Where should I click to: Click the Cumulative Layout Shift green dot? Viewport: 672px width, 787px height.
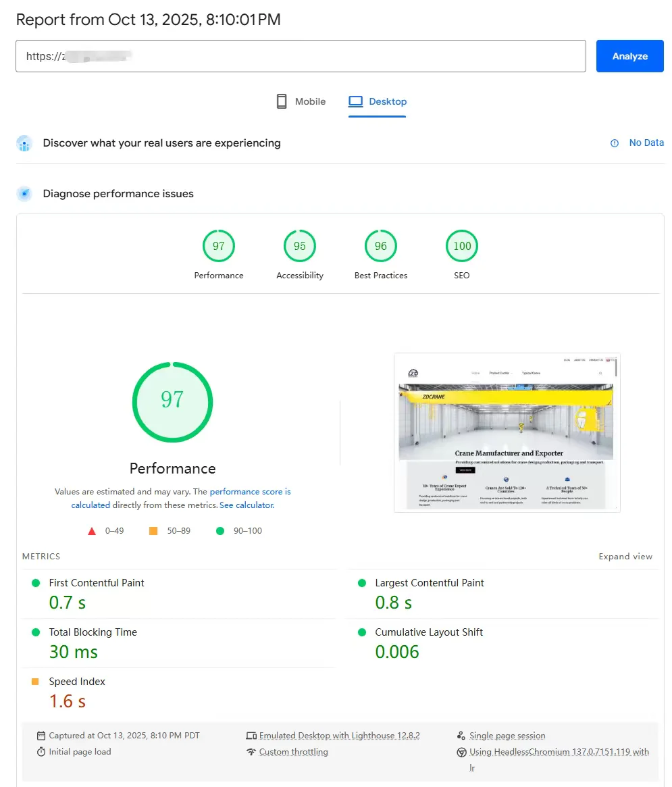pyautogui.click(x=362, y=632)
